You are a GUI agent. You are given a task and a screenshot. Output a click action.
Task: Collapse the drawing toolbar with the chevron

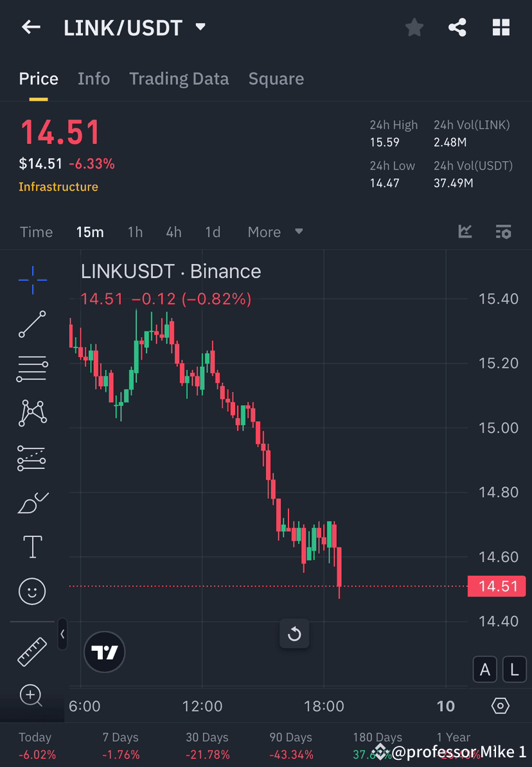(62, 634)
